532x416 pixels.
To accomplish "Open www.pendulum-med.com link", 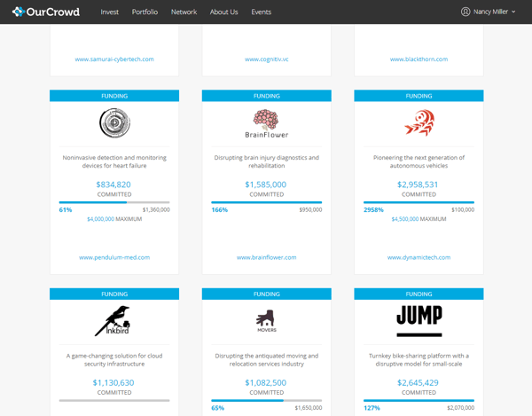I will [114, 257].
